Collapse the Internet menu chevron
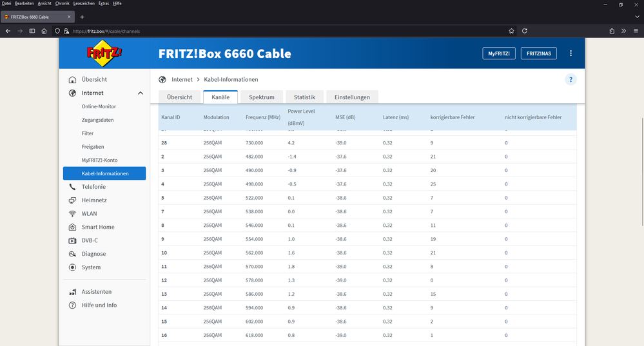Viewport: 644px width, 346px height. pos(141,93)
